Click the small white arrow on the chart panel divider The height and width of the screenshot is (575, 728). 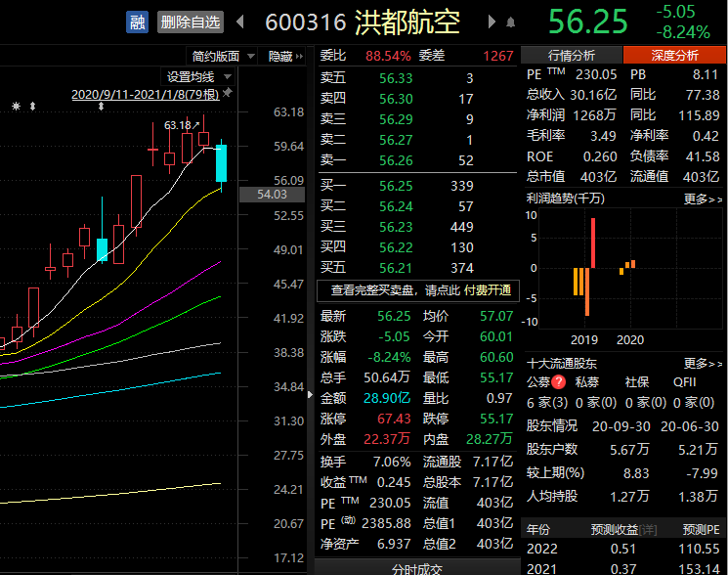click(310, 395)
